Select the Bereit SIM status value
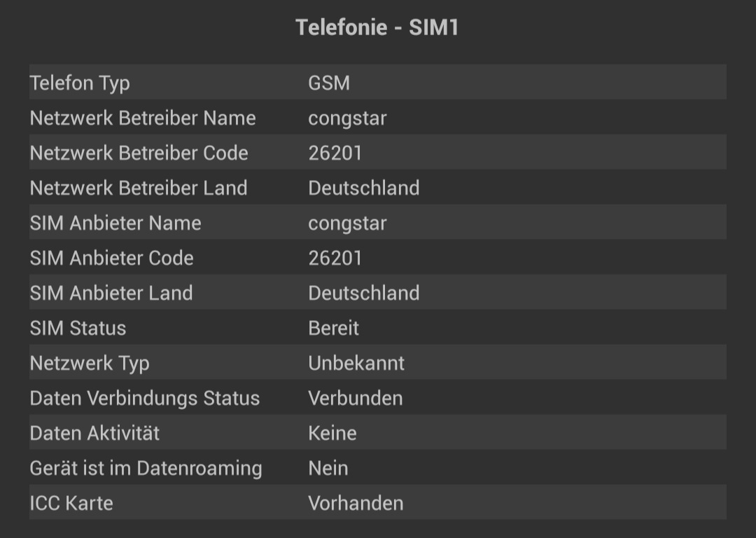756x538 pixels. [333, 328]
